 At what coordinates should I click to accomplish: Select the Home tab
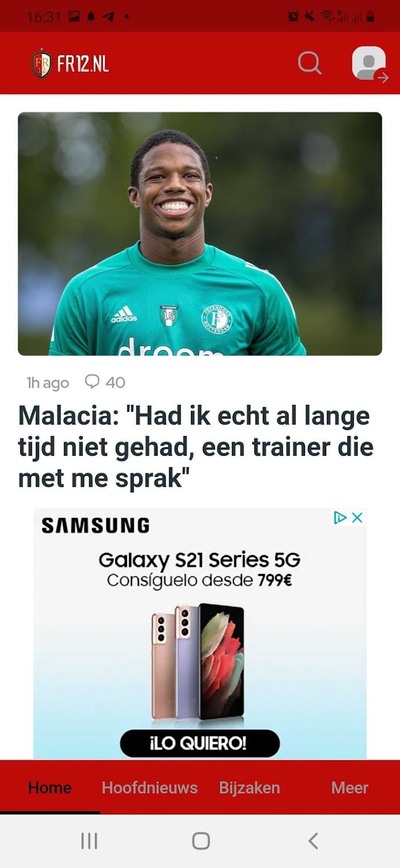click(50, 787)
